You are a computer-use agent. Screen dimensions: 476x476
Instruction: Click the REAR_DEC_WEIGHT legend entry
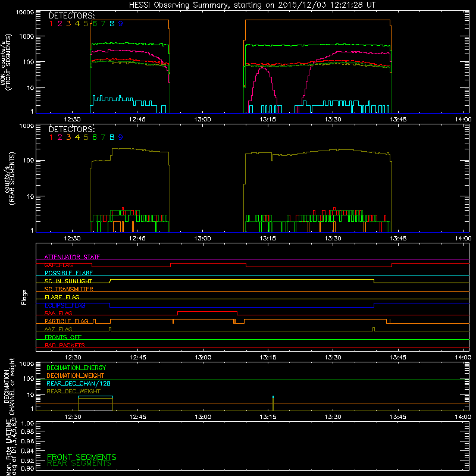click(73, 392)
